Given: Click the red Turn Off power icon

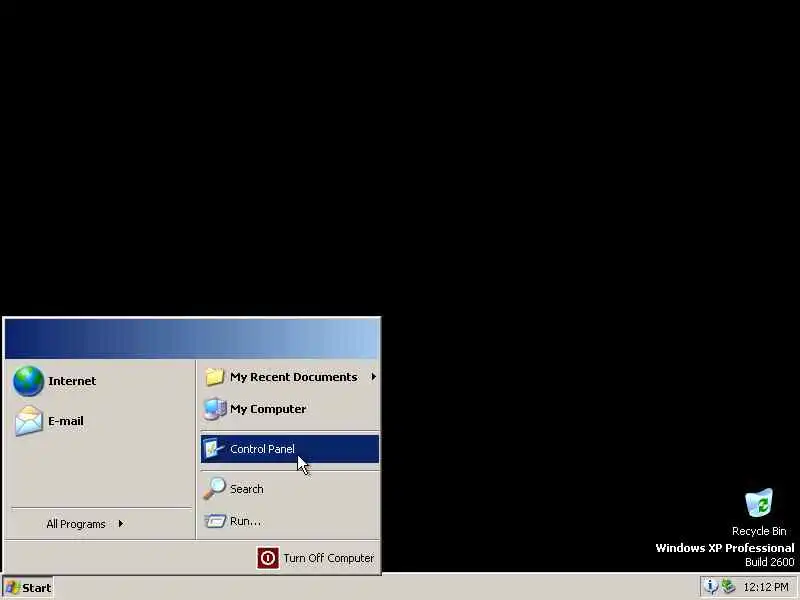Looking at the screenshot, I should coord(268,558).
